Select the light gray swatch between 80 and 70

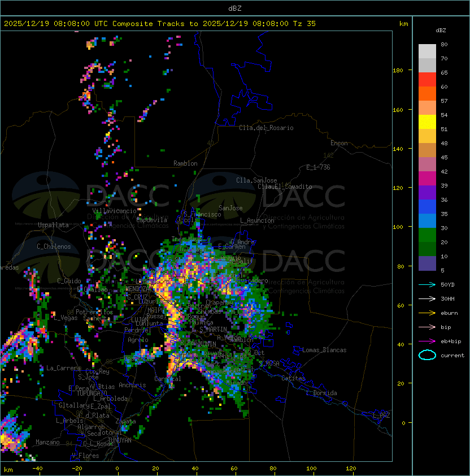[427, 51]
